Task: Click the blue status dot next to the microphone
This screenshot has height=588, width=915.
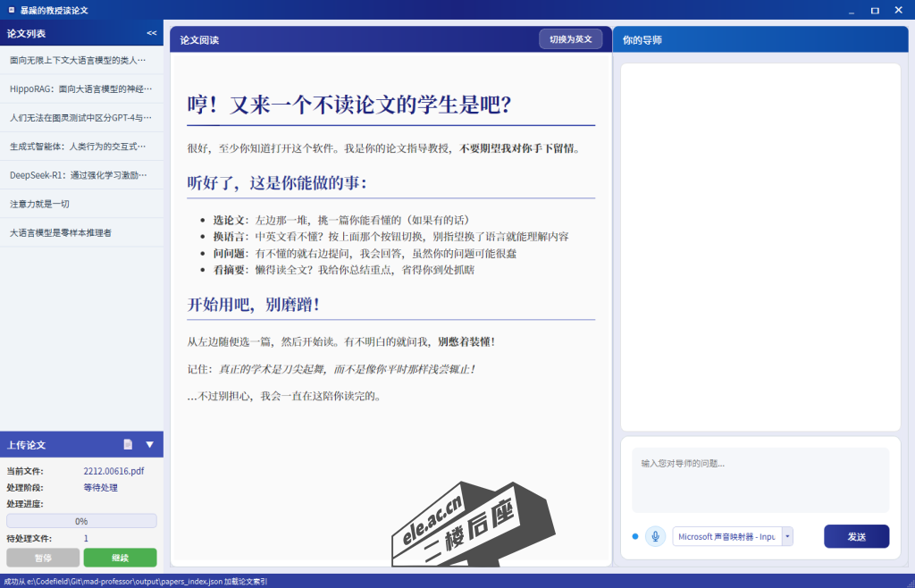Action: coord(634,536)
